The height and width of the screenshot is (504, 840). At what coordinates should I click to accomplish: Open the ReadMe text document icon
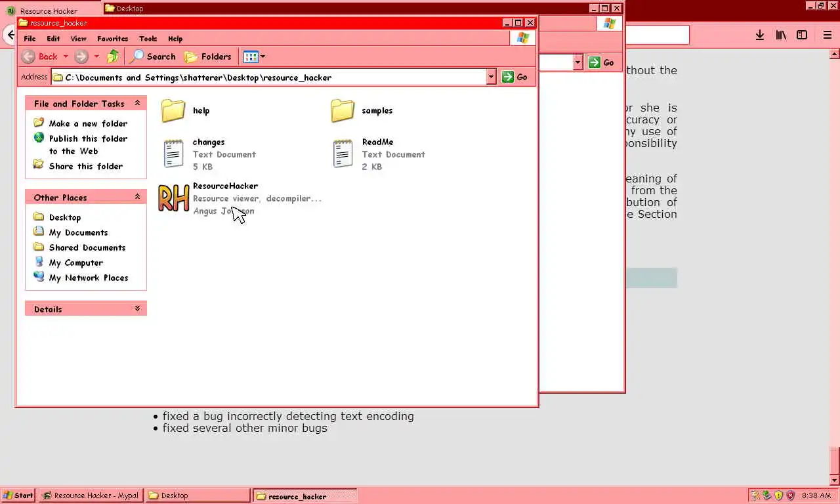click(x=343, y=154)
